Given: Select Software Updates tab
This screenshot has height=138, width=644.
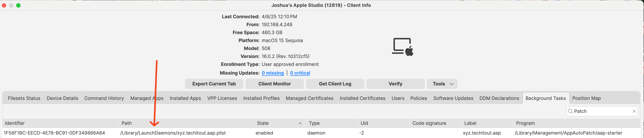Looking at the screenshot, I should tap(453, 98).
